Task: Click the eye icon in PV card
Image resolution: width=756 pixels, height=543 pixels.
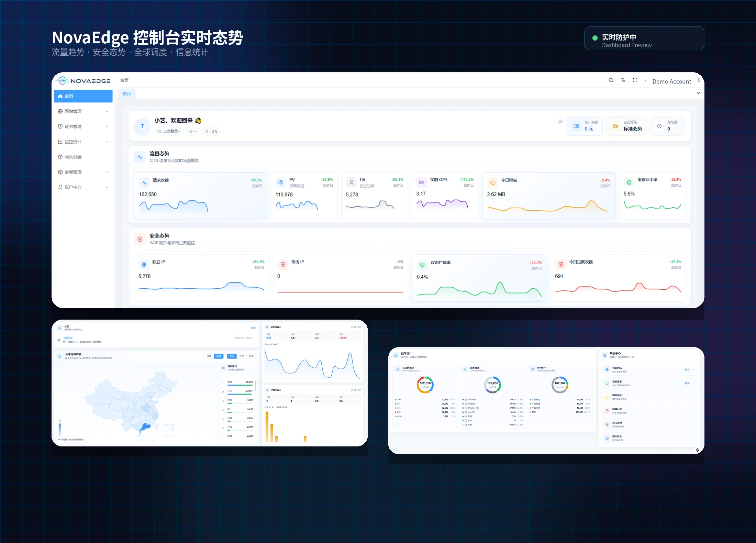Action: (x=281, y=182)
